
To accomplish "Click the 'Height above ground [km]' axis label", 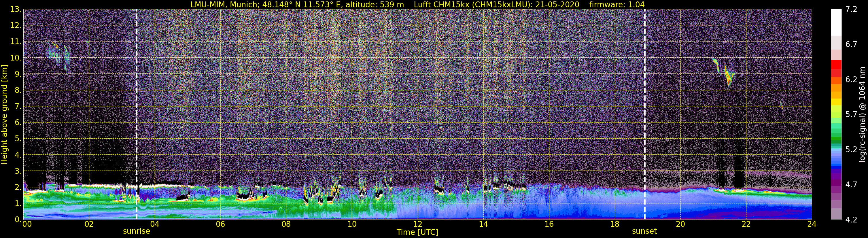I will (4, 114).
